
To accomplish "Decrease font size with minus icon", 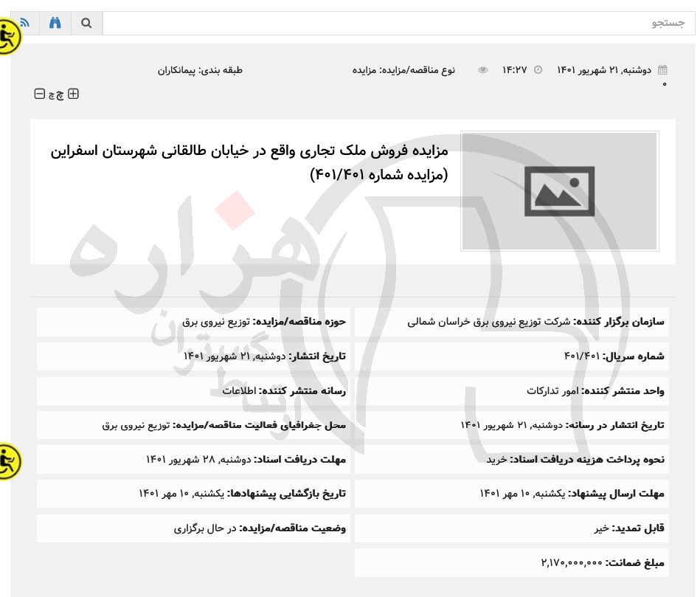I will tap(39, 94).
